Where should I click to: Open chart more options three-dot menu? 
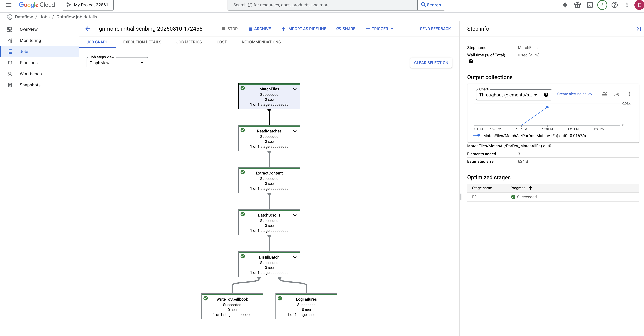point(629,94)
